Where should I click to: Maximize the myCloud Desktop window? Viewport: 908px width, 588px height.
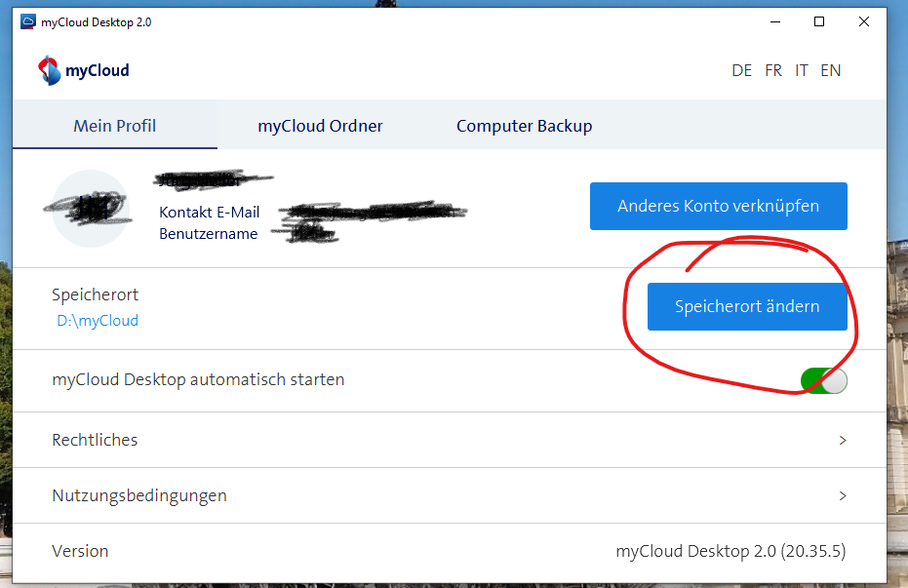pos(819,21)
